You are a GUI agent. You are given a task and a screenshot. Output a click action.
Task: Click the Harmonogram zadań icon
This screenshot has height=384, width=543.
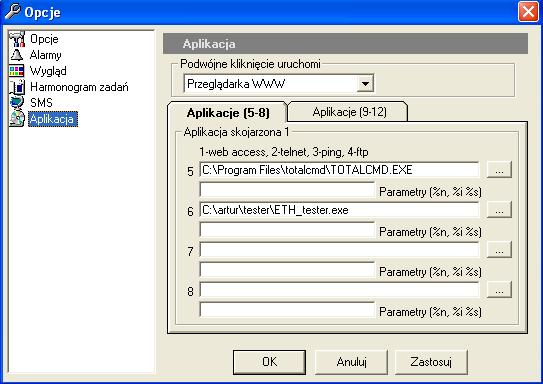pos(17,87)
